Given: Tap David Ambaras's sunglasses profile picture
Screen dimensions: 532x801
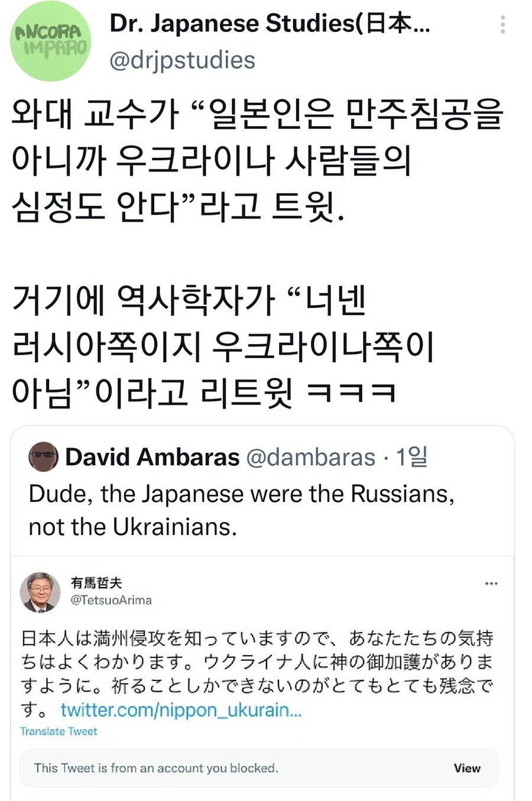Looking at the screenshot, I should click(x=43, y=457).
